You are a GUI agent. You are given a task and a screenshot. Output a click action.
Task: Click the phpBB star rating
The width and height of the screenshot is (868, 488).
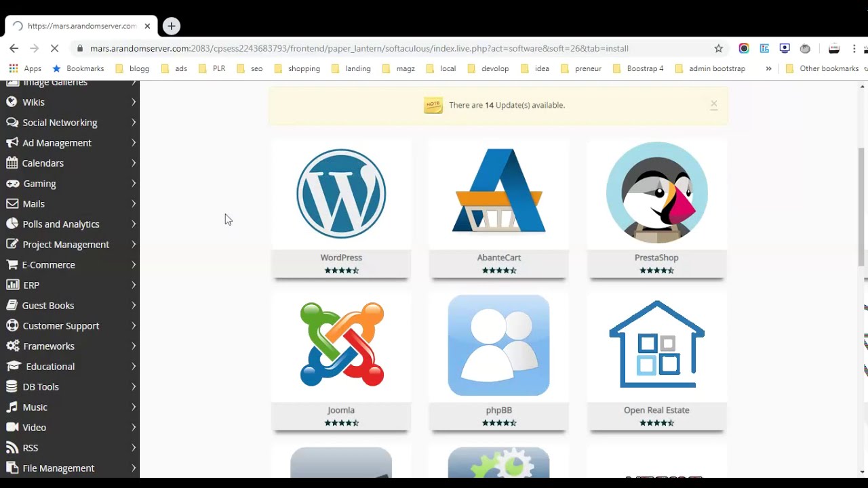[498, 423]
